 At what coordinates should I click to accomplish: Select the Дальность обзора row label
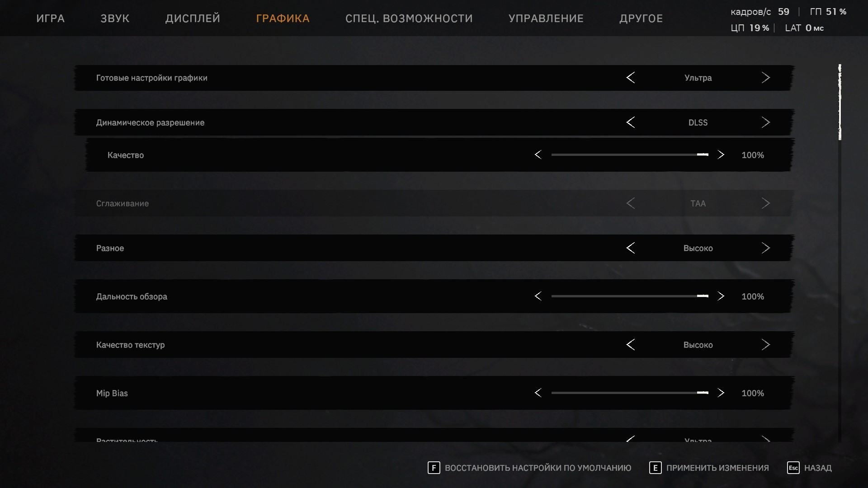tap(132, 296)
